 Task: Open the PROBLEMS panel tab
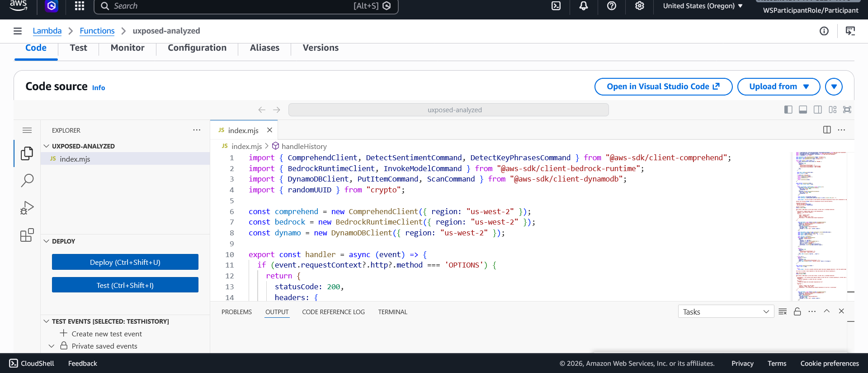coord(236,312)
